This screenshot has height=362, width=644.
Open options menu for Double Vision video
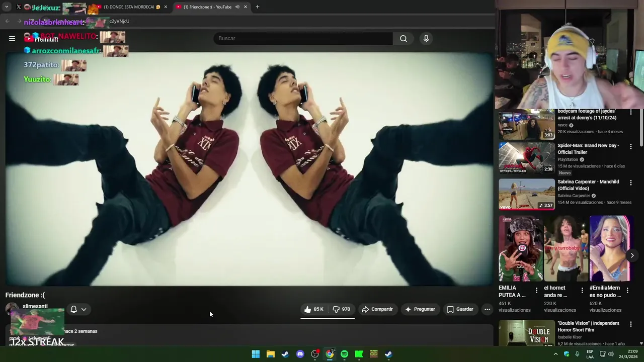[x=630, y=324]
